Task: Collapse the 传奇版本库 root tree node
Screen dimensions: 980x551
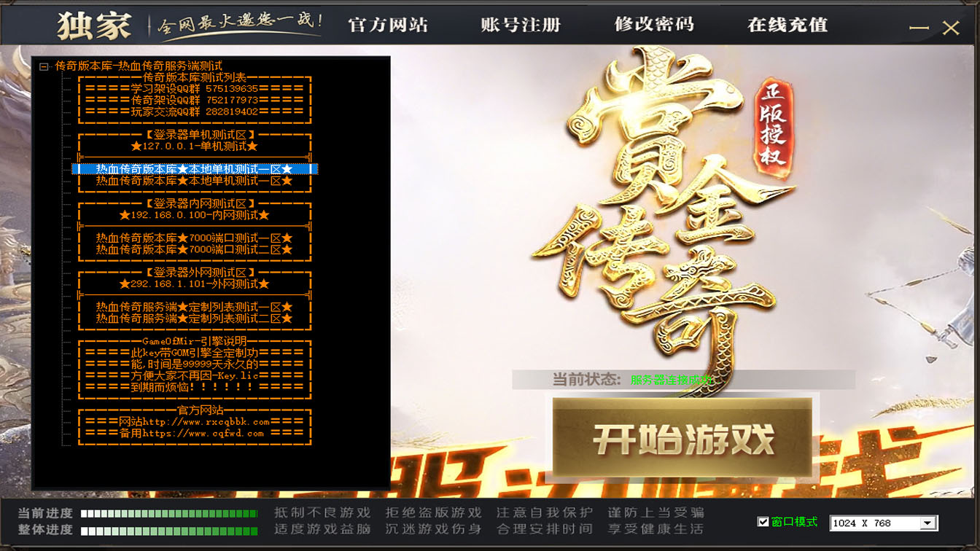Action: click(x=44, y=66)
